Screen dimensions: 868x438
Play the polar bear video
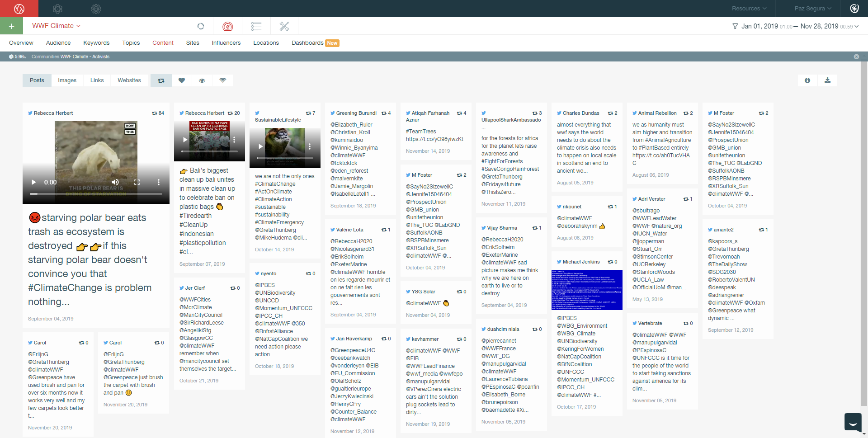(33, 182)
